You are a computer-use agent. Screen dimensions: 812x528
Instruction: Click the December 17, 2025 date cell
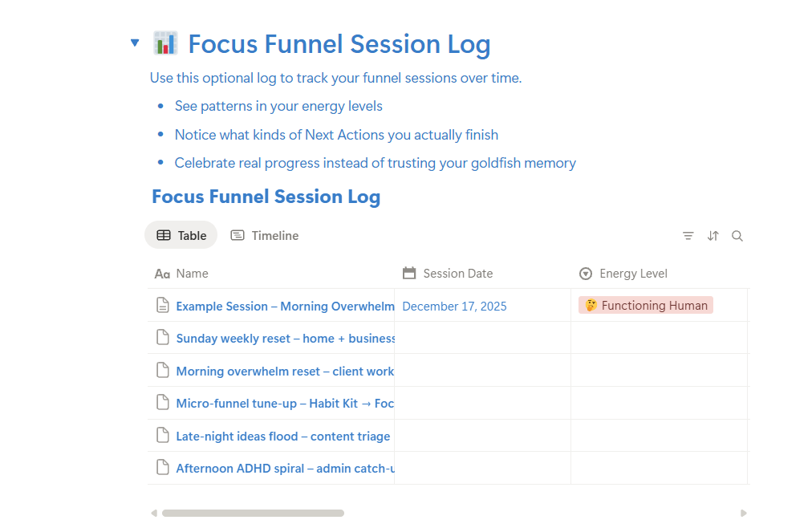[x=454, y=306]
